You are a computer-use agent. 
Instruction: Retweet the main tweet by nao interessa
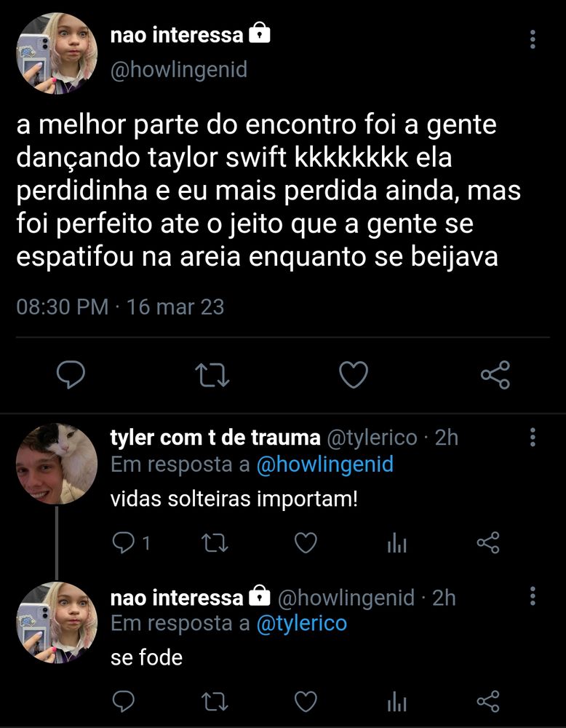tap(212, 375)
